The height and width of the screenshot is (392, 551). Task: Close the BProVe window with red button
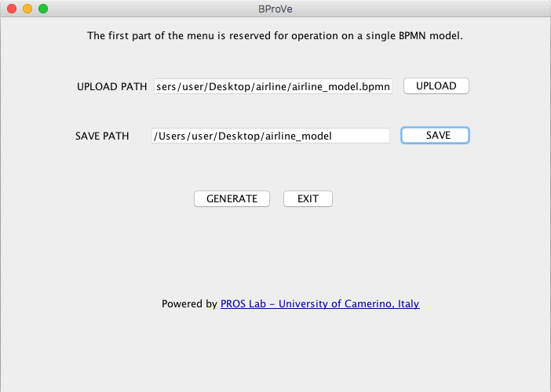pyautogui.click(x=12, y=9)
